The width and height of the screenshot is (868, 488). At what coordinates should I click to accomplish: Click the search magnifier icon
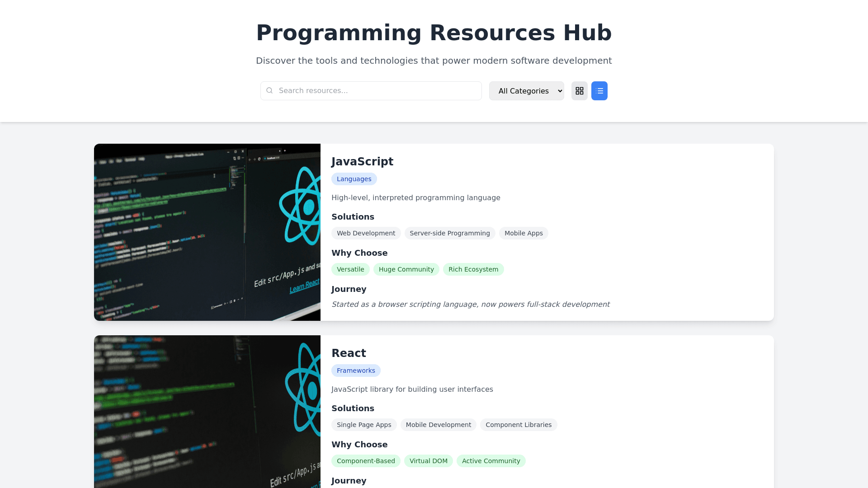(269, 91)
